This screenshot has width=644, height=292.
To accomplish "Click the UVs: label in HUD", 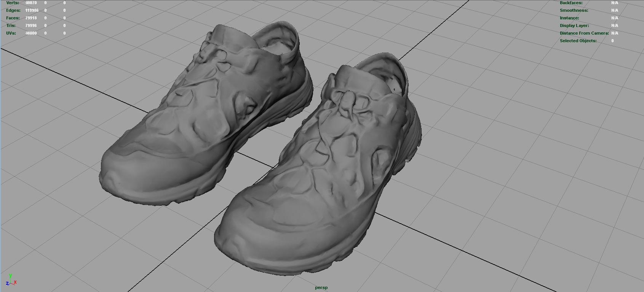I will pyautogui.click(x=11, y=33).
